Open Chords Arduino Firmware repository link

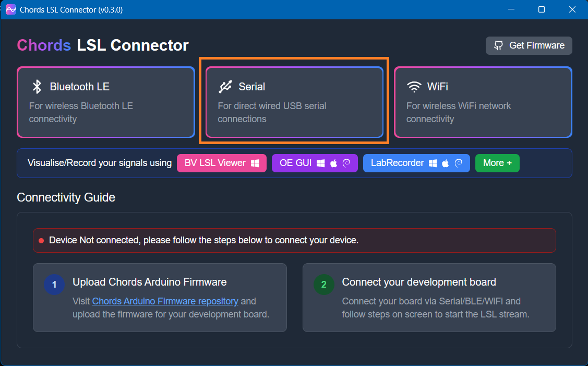pos(165,301)
